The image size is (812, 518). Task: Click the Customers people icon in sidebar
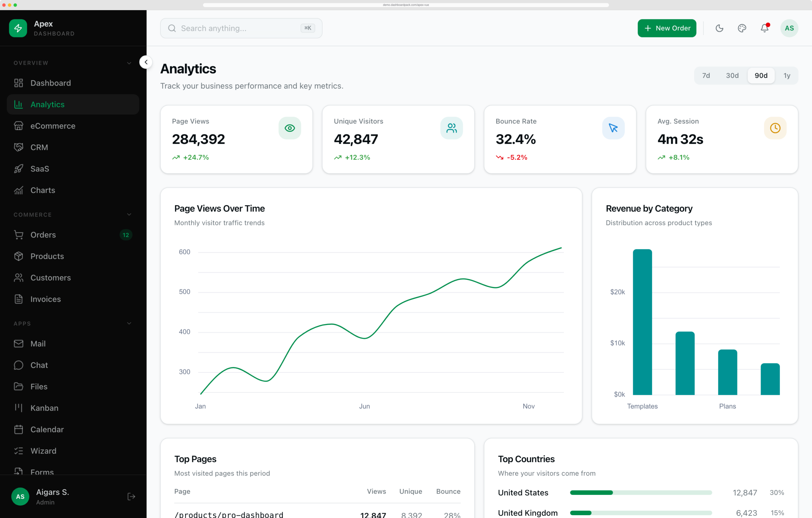coord(18,277)
